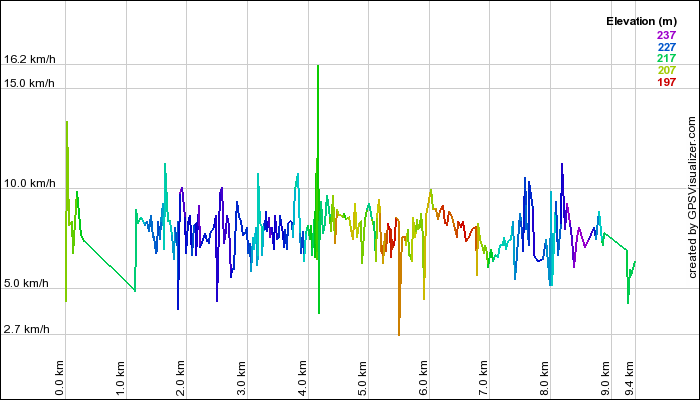Click the 8.0 km distance label
This screenshot has width=700, height=400.
point(544,378)
